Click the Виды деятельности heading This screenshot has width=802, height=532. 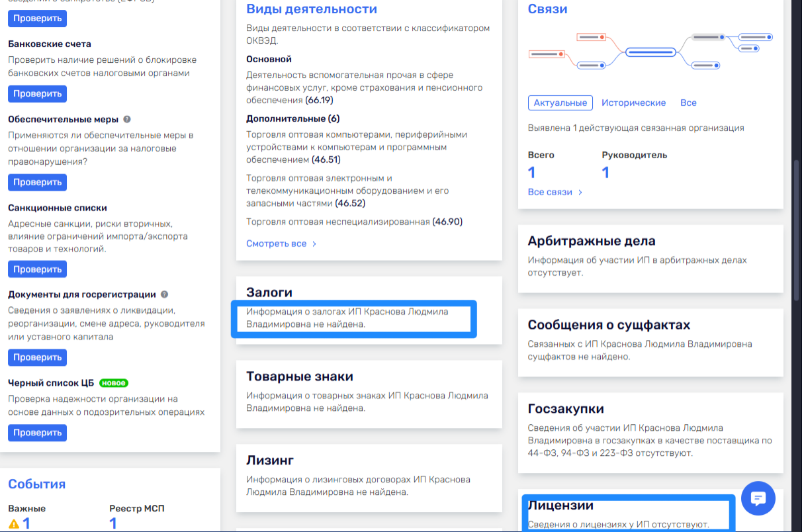(312, 9)
